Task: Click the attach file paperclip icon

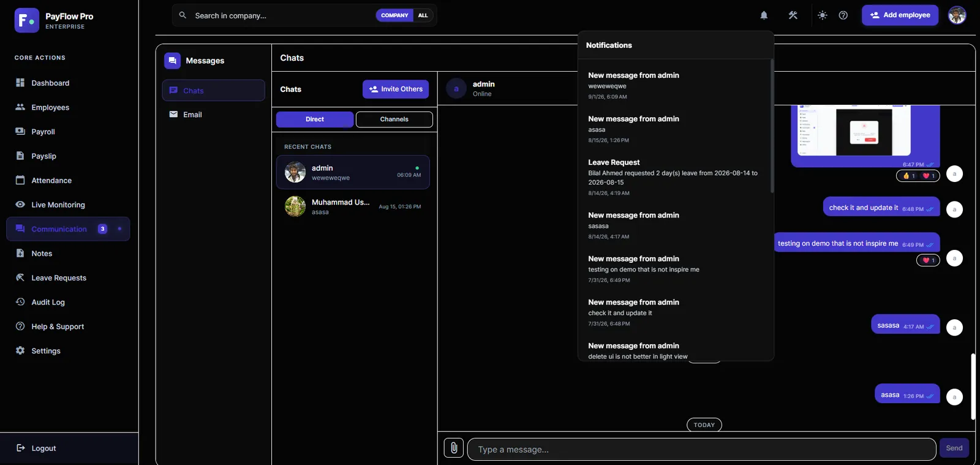Action: pos(454,448)
